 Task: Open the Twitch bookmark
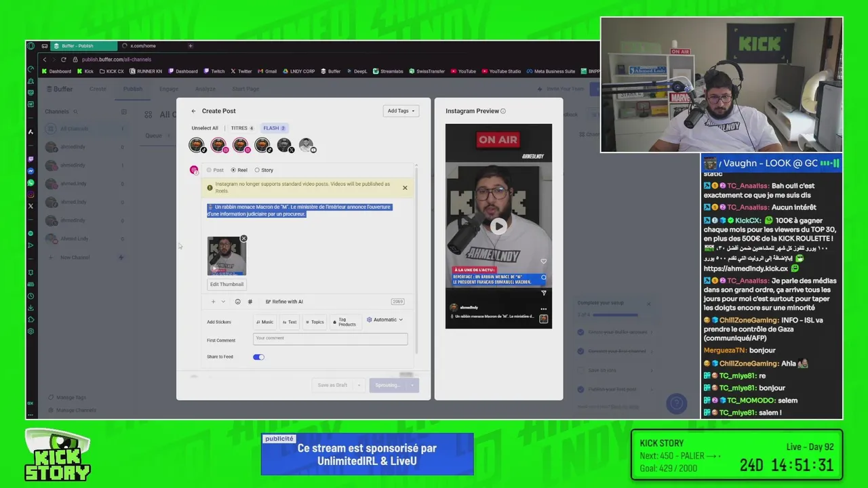(214, 71)
